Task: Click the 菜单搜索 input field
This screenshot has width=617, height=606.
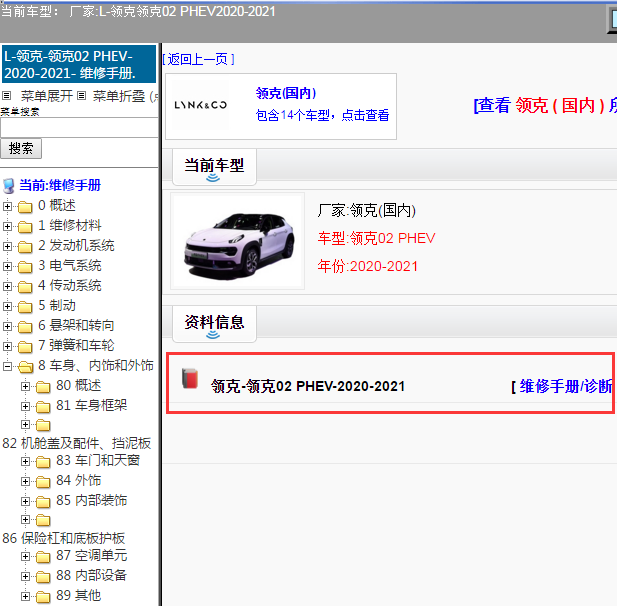Action: [x=79, y=127]
